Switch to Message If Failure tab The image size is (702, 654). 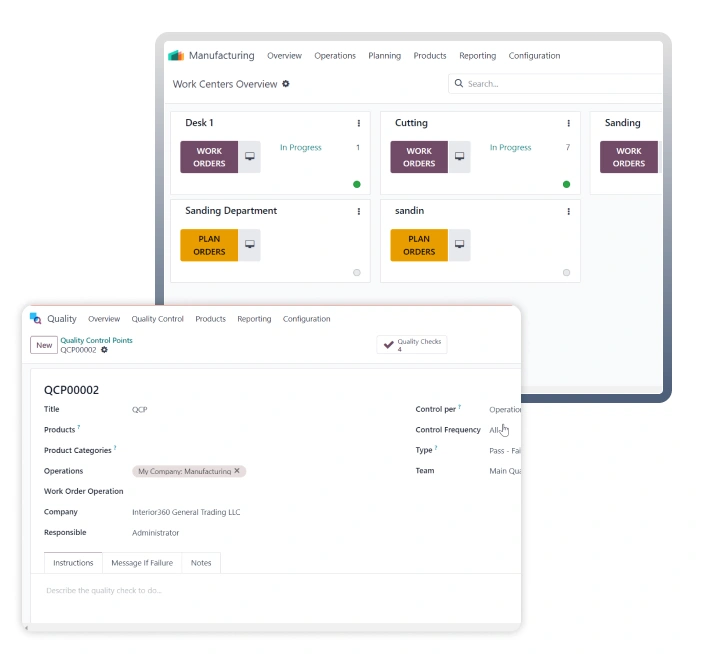tap(142, 563)
